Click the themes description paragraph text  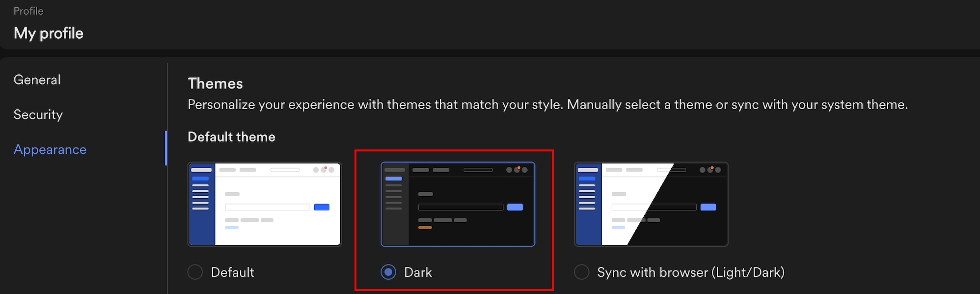pos(547,105)
